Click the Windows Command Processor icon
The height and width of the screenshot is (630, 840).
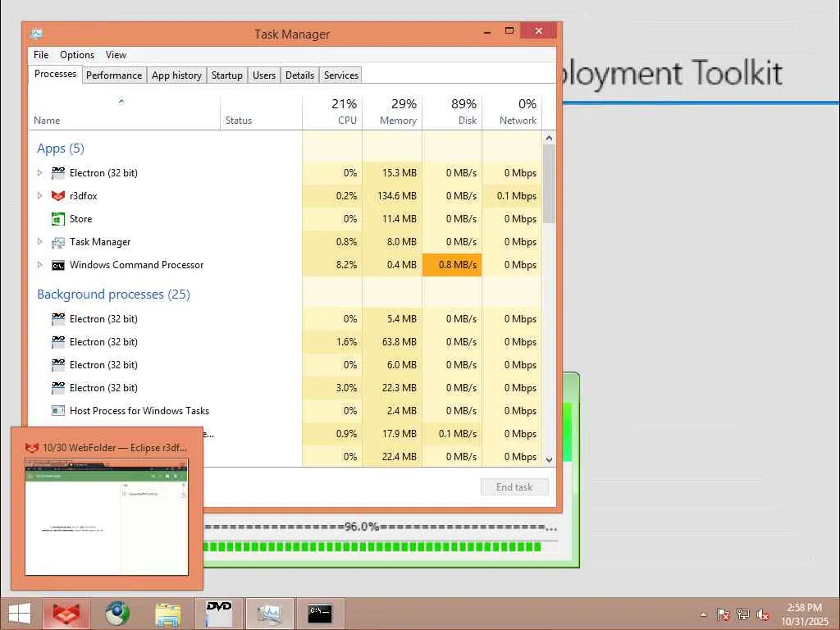(58, 265)
